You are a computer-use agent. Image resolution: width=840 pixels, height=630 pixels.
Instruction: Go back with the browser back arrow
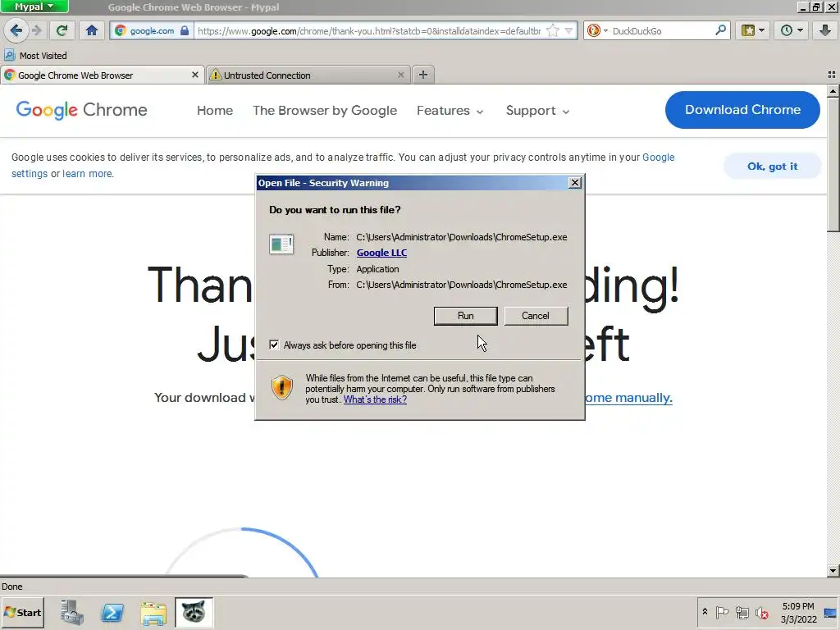coord(16,30)
